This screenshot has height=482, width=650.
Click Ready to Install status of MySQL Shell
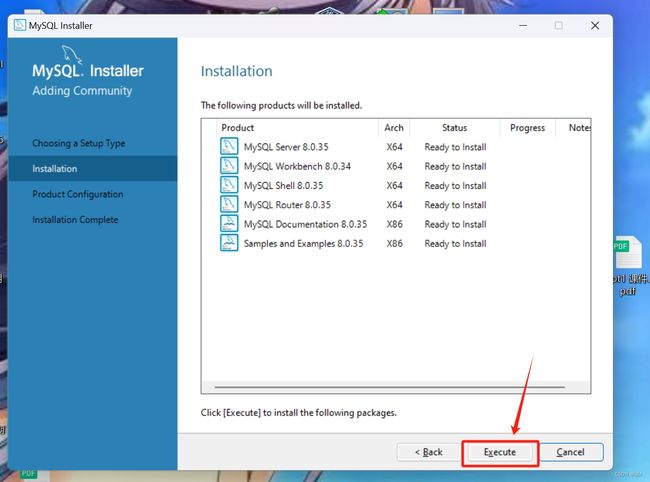tap(456, 186)
